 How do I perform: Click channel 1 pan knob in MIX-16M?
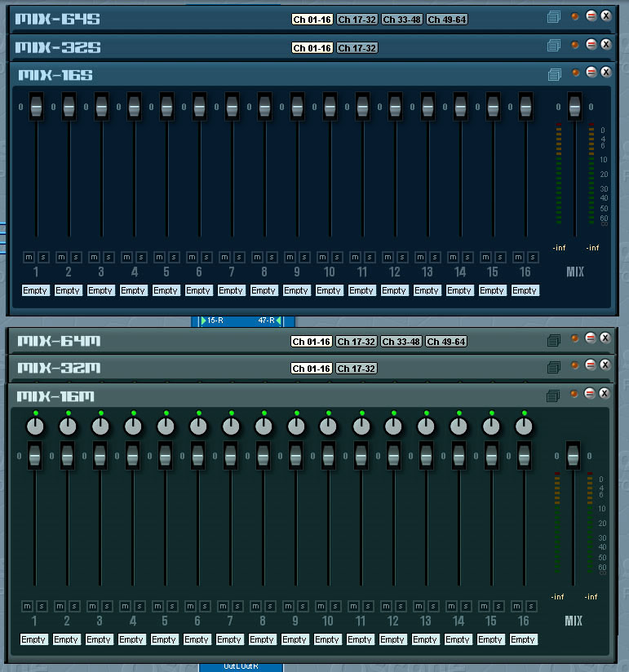(35, 427)
